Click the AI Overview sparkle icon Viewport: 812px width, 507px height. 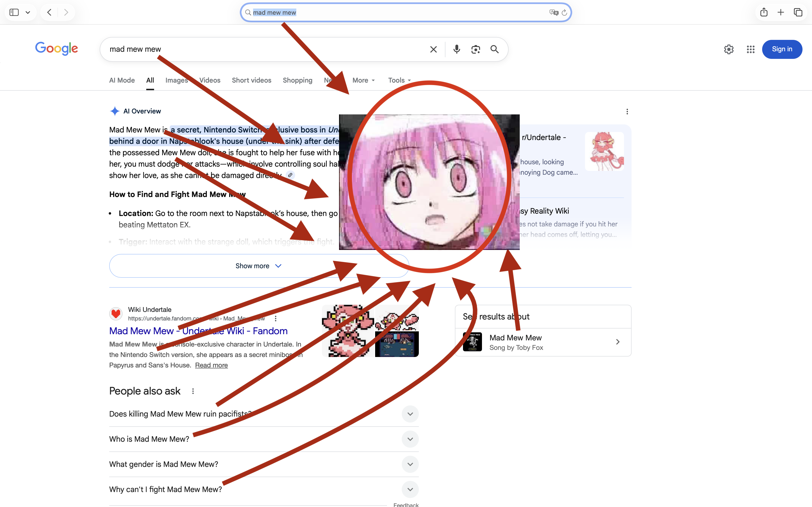[115, 111]
